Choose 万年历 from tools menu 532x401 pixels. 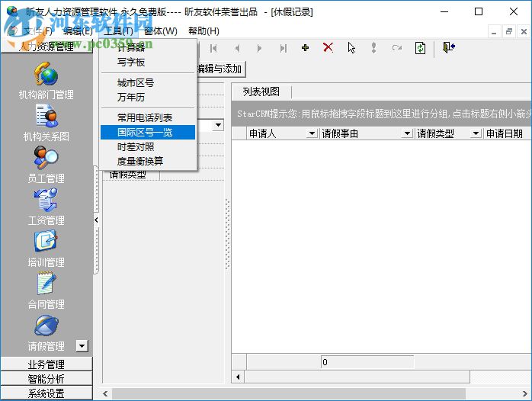pos(148,98)
